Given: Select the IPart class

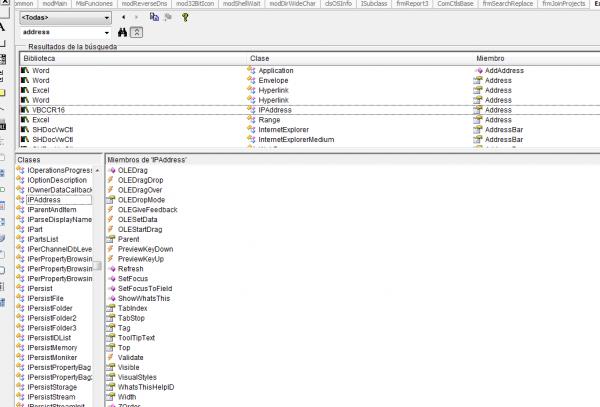Looking at the screenshot, I should click(35, 230).
